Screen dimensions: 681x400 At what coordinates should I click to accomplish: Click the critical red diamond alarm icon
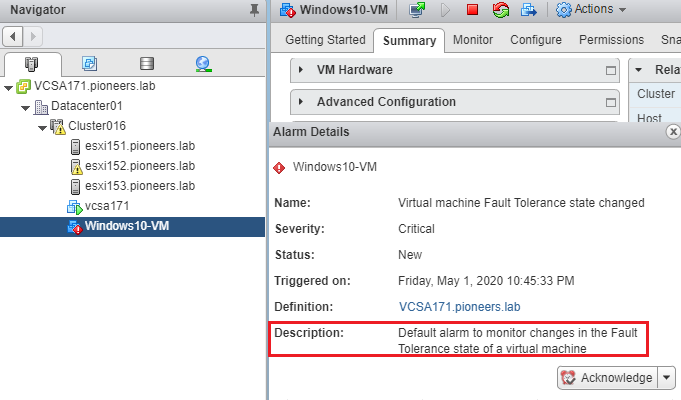coord(279,168)
